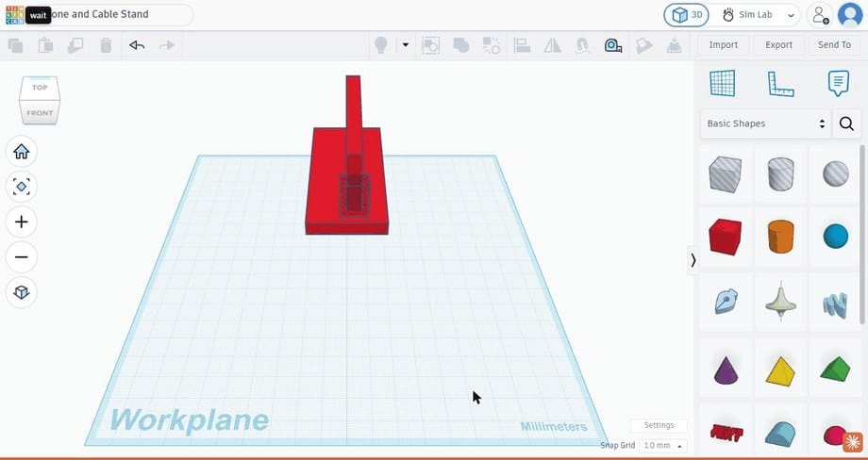Click the shapes panel scrollbar
This screenshot has height=460, width=868.
click(862, 235)
